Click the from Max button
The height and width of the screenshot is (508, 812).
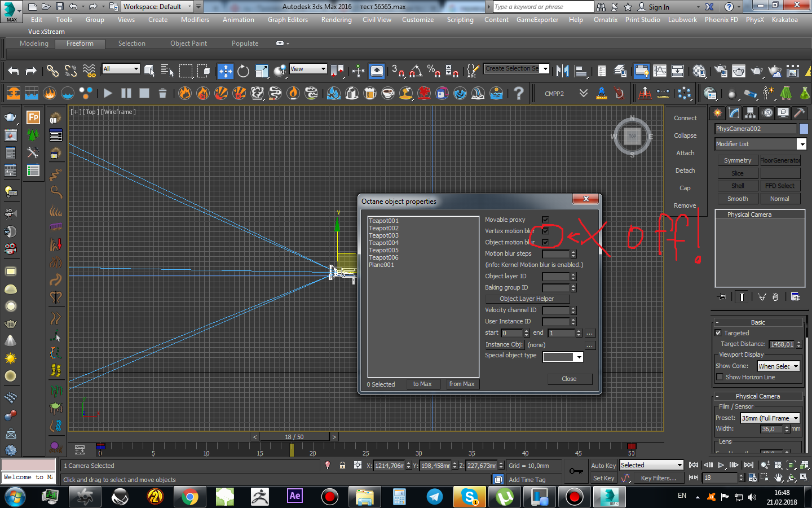462,384
